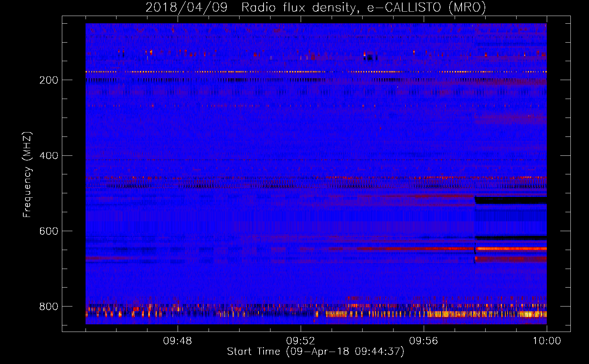Screen dimensions: 589x364
Task: Click the 200 frequency tick label
Action: (x=49, y=80)
